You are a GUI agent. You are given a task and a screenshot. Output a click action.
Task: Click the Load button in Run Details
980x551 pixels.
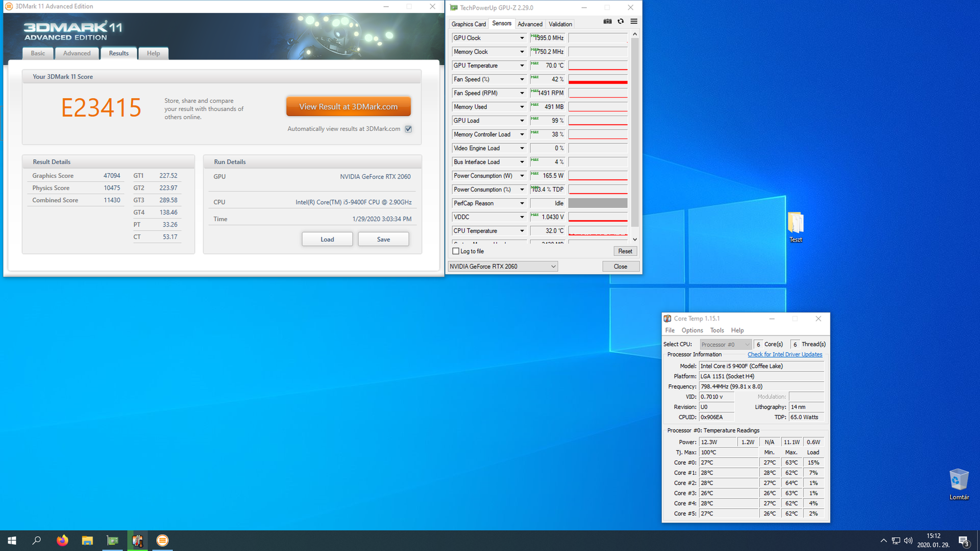pyautogui.click(x=327, y=239)
